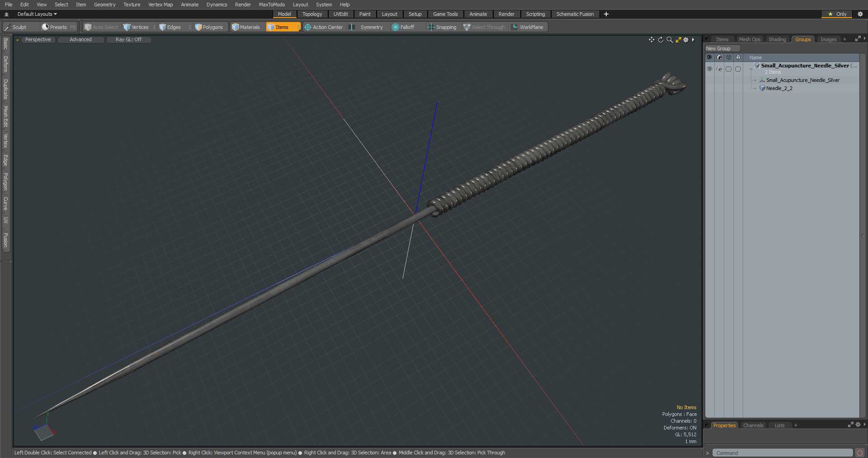Screen dimensions: 868x458
Task: Maximize the Properties panel with the expand icon
Action: click(x=850, y=425)
